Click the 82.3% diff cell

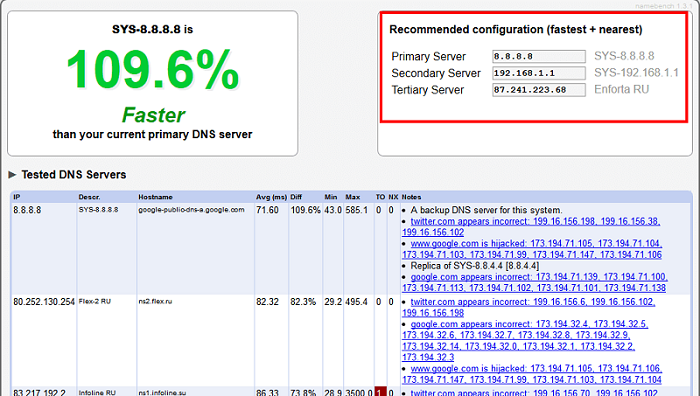pyautogui.click(x=303, y=302)
